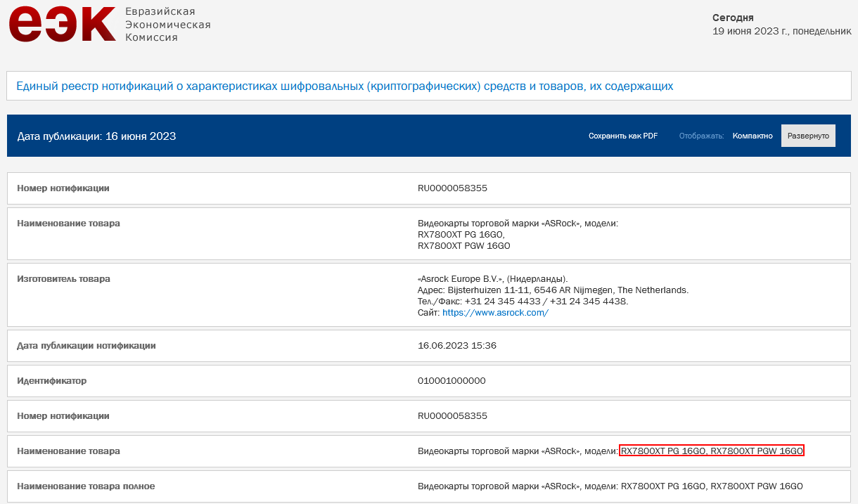Click the Наименование товара полное value text
858x504 pixels.
610,486
